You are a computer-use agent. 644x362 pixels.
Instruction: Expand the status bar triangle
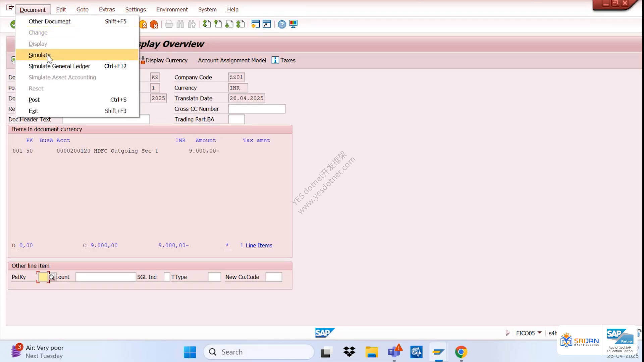click(507, 333)
